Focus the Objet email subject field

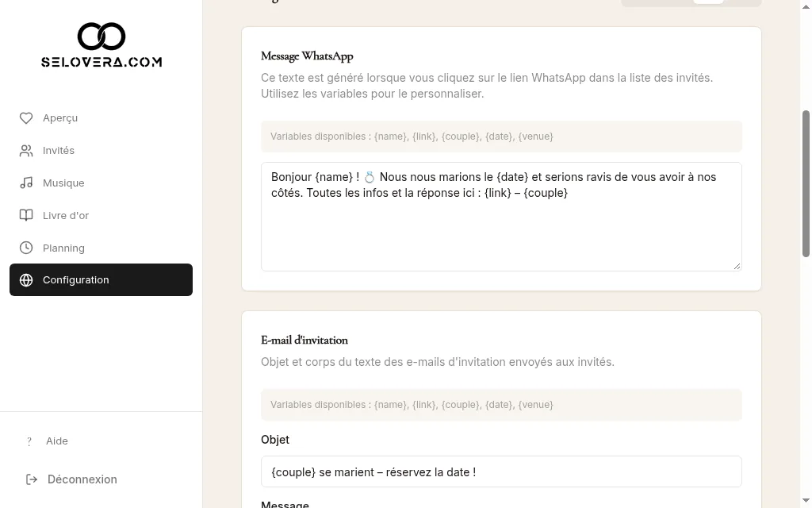(501, 471)
